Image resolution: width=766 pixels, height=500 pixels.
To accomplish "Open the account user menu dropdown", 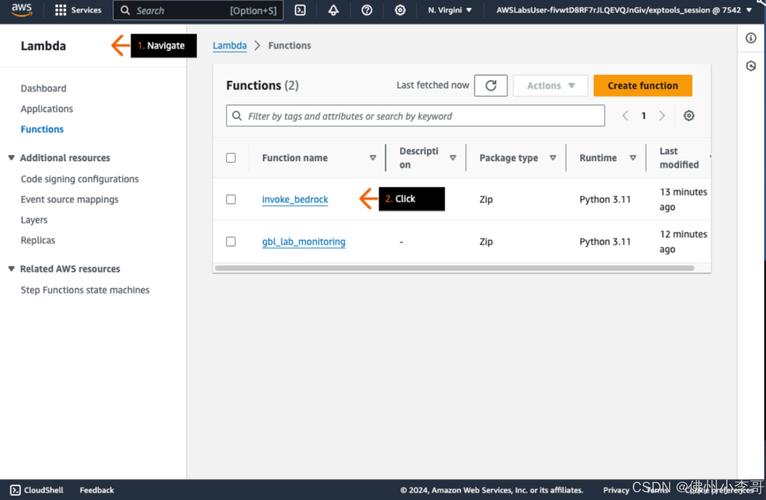I will [x=624, y=10].
